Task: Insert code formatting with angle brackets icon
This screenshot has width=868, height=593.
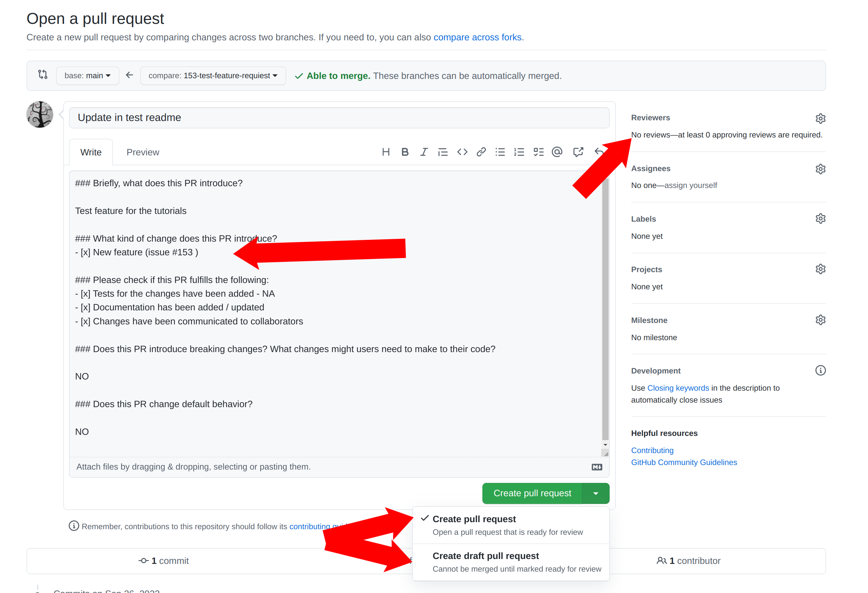Action: 462,152
